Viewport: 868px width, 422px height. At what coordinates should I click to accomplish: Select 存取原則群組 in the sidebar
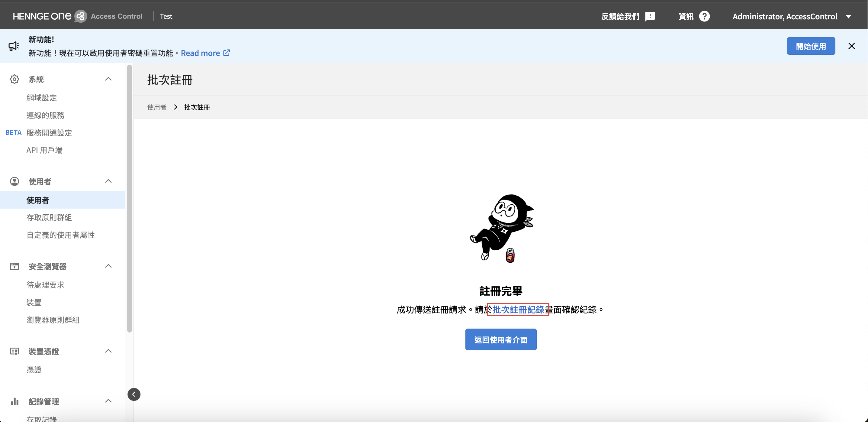49,218
